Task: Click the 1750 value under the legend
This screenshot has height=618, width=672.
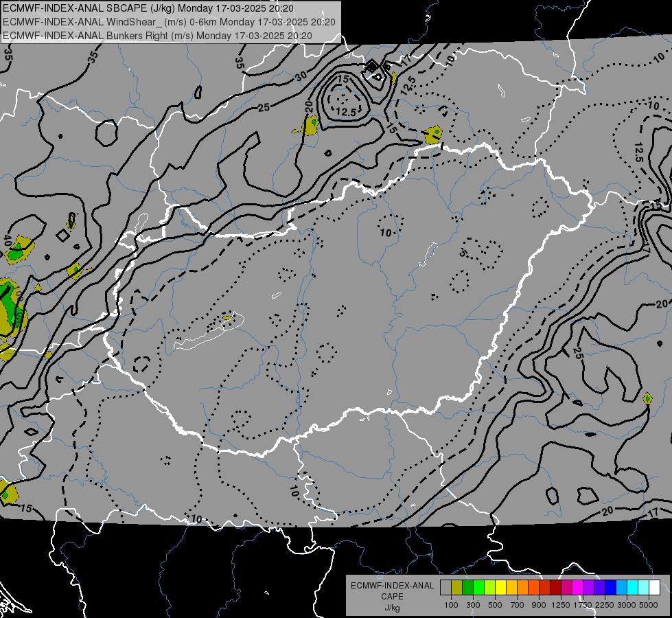Action: 583,605
